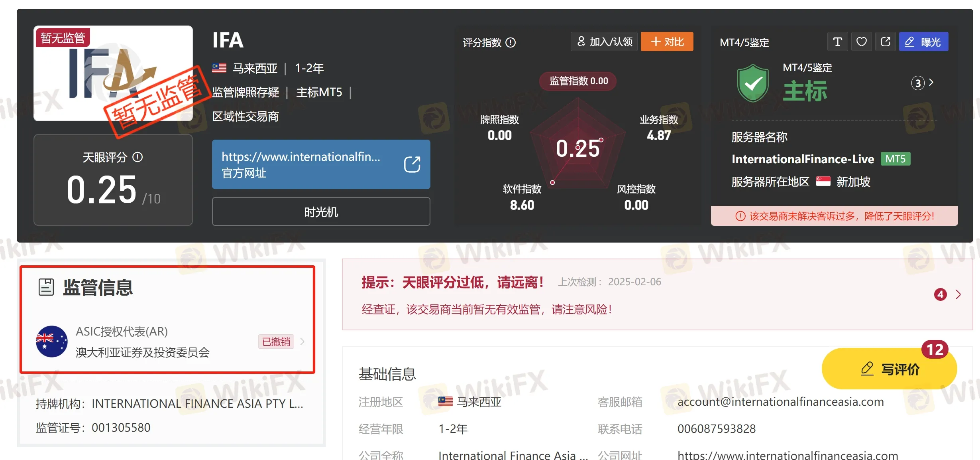Click the 监管信息 document icon
This screenshot has width=980, height=460.
tap(46, 287)
